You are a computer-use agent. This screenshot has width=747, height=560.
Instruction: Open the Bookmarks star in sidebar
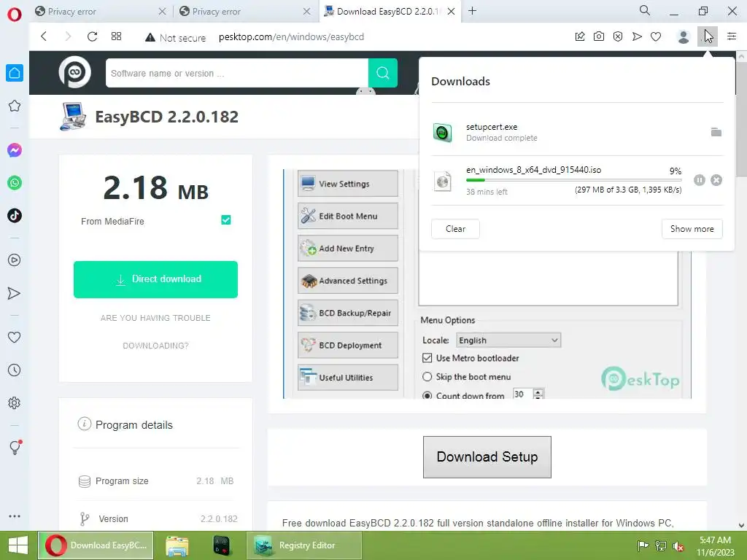15,106
